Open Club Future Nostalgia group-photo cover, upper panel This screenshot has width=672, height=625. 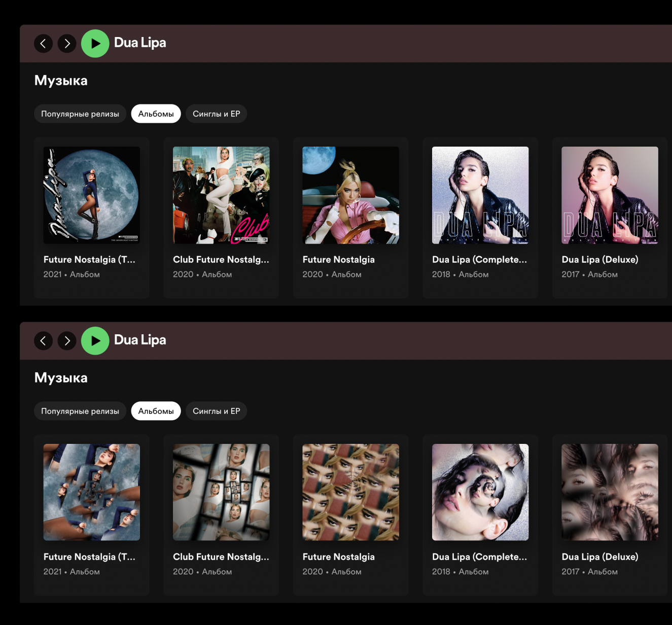(x=221, y=195)
